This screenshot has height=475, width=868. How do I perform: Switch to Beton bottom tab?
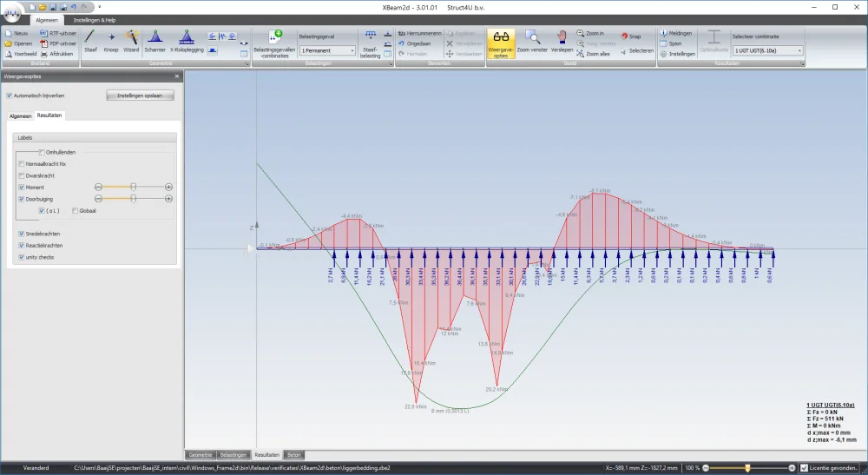294,454
